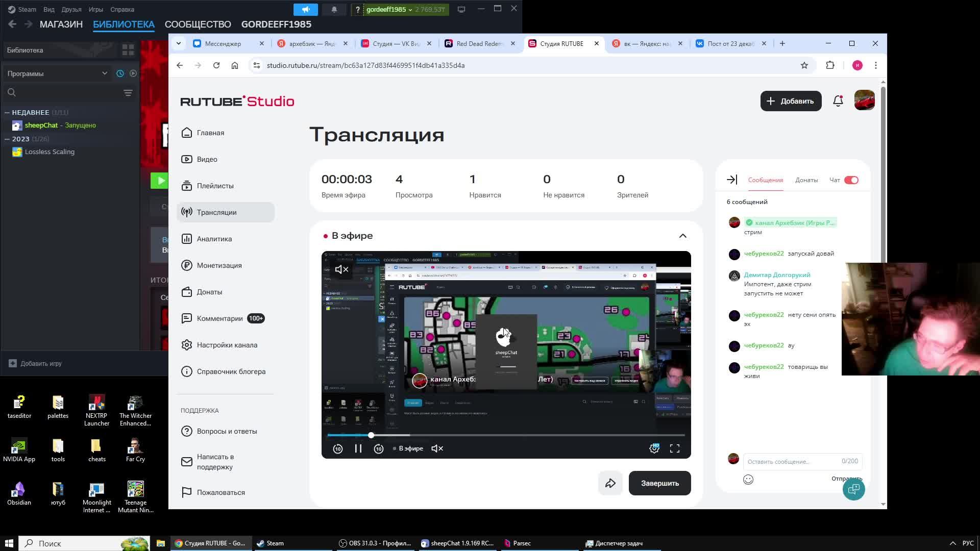Image resolution: width=980 pixels, height=551 pixels.
Task: Unmute the player volume icon
Action: tap(437, 448)
